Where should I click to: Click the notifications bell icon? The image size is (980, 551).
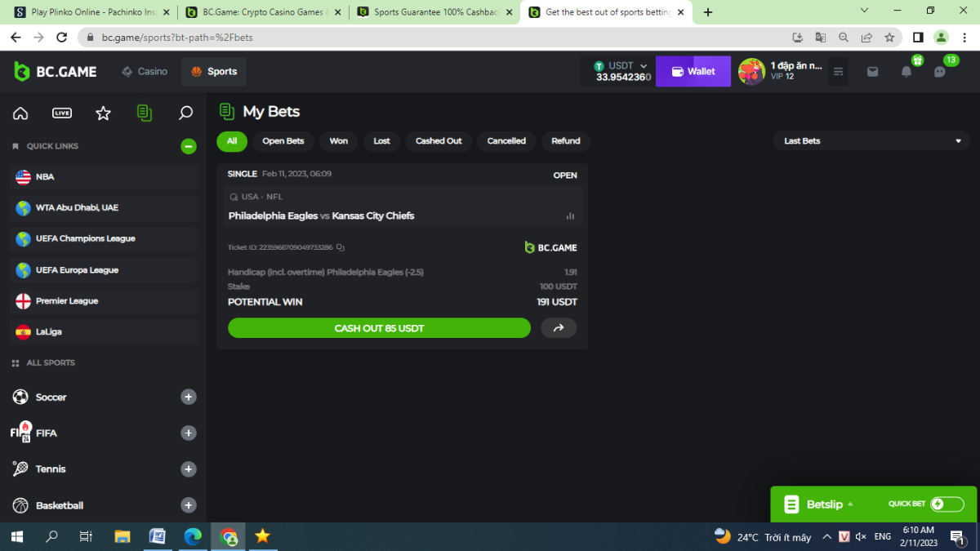[906, 72]
